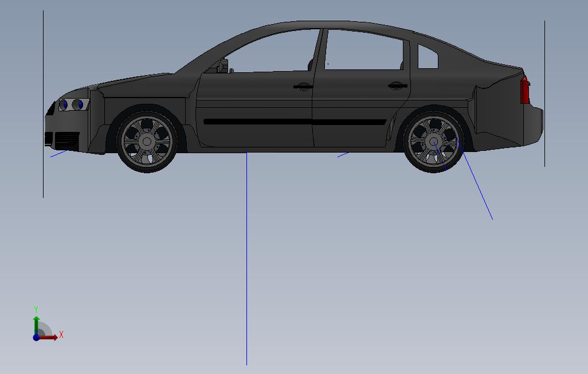Click the rear door window glass
Viewport: 588px width, 374px height.
(364, 50)
